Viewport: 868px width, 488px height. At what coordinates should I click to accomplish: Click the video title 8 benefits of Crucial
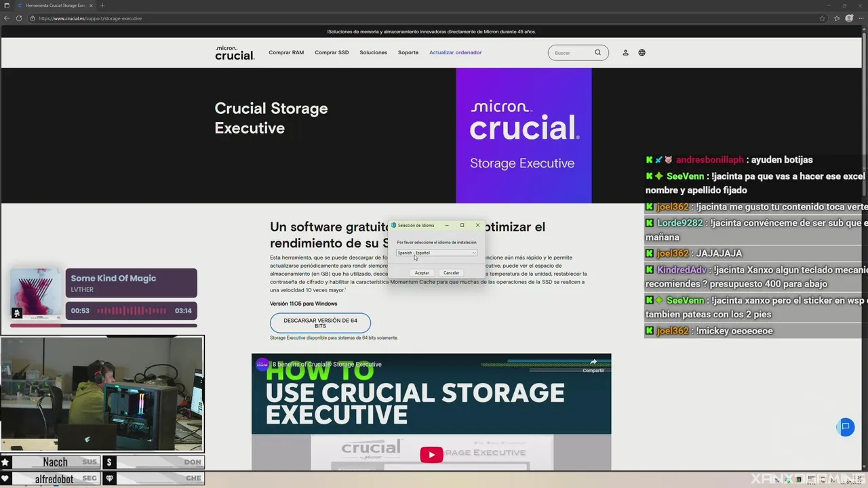[327, 364]
